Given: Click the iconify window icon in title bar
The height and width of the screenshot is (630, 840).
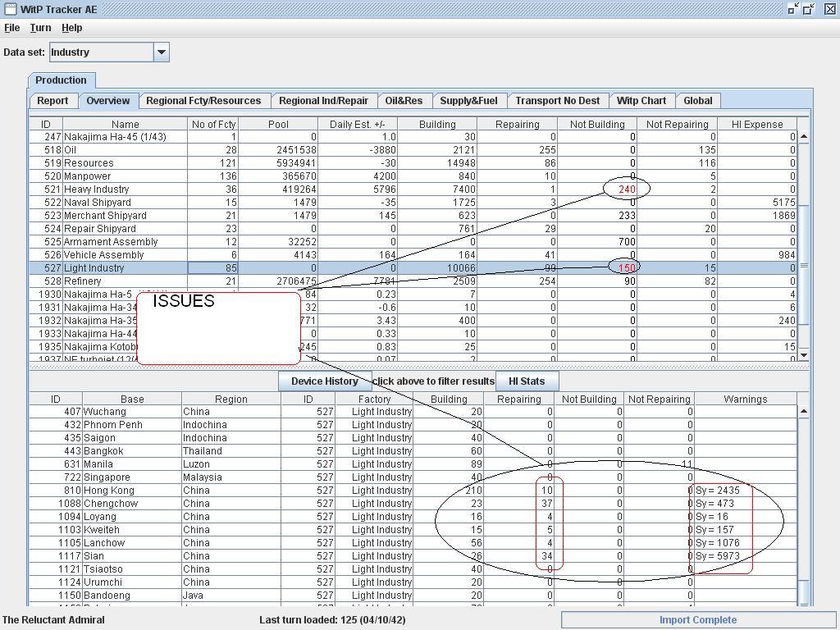Looking at the screenshot, I should click(x=793, y=8).
